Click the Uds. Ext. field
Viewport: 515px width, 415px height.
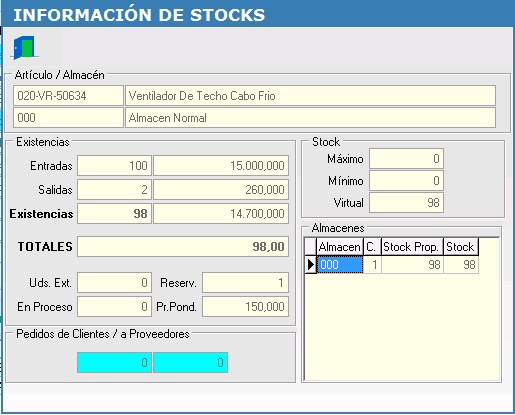point(114,283)
